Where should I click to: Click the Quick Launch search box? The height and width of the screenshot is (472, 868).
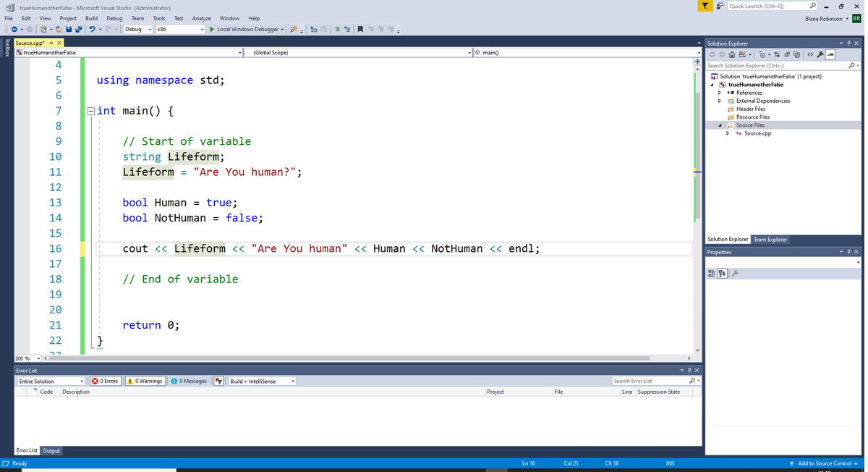pos(772,6)
